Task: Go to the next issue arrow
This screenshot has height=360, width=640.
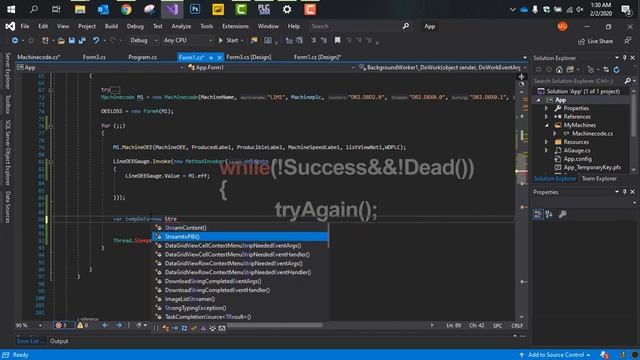Action: pos(119,325)
